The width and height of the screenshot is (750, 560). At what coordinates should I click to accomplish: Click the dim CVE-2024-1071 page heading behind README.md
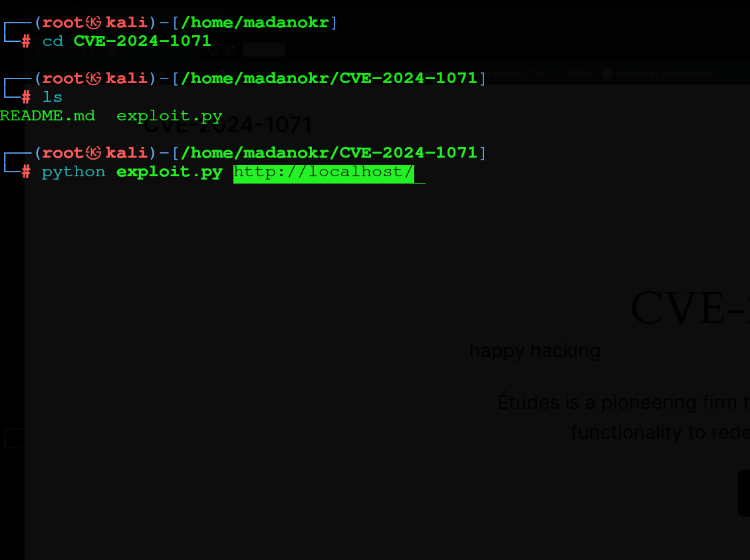coord(227,126)
